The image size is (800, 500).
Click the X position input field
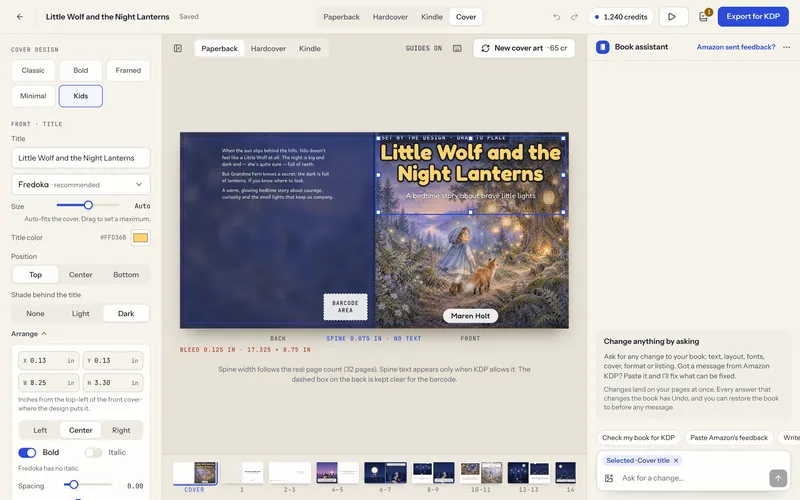pos(48,361)
